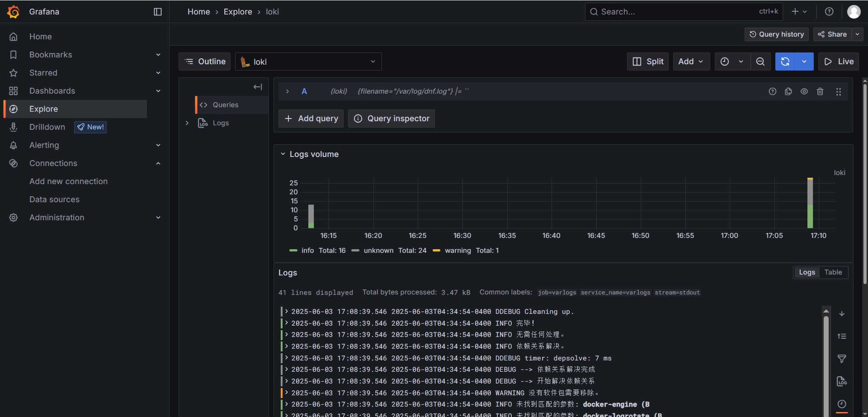
Task: Click the run query refresh icon
Action: tap(785, 62)
